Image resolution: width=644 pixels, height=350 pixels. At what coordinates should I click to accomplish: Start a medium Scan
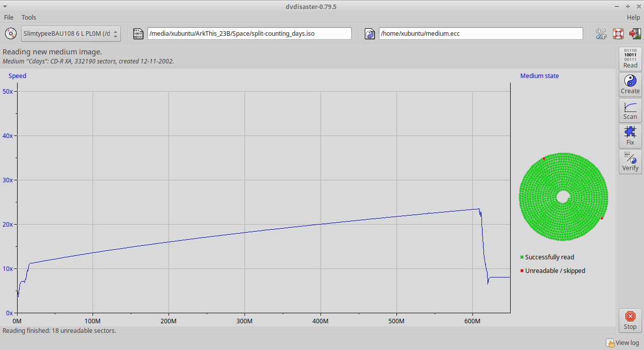630,110
